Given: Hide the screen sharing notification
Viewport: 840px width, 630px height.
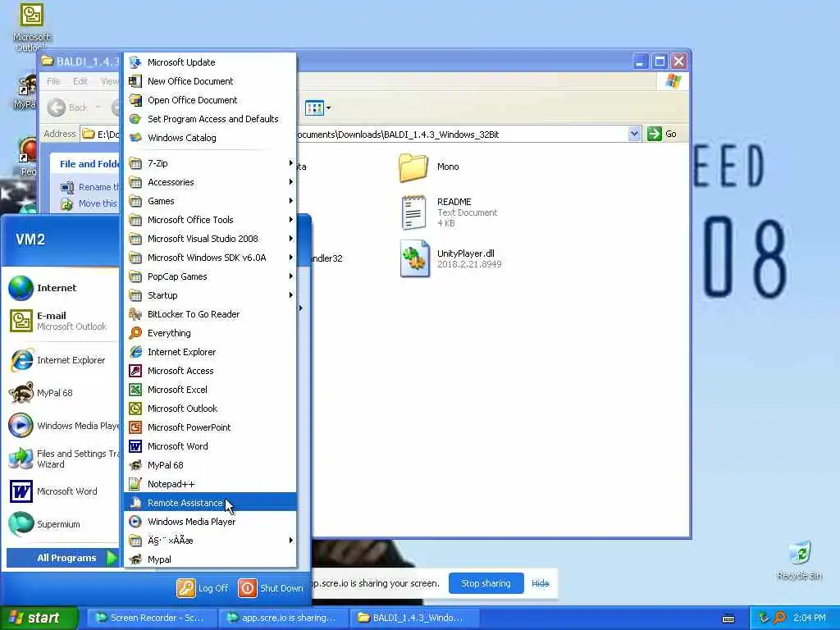Looking at the screenshot, I should coord(540,583).
